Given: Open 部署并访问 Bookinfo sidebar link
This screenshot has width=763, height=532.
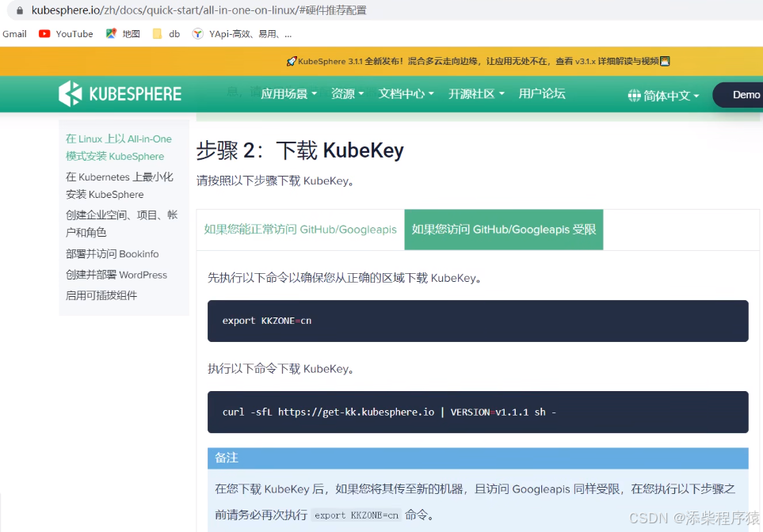Looking at the screenshot, I should [112, 254].
